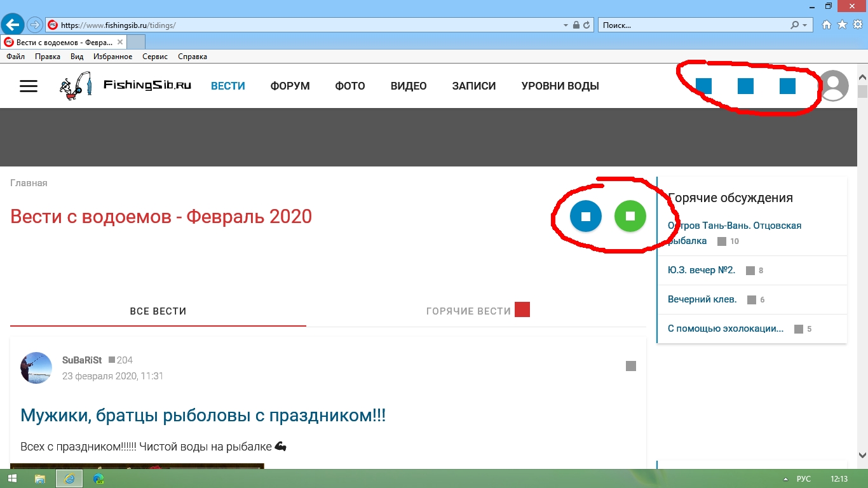Open the hamburger site menu
Viewport: 868px width, 488px height.
(x=29, y=86)
